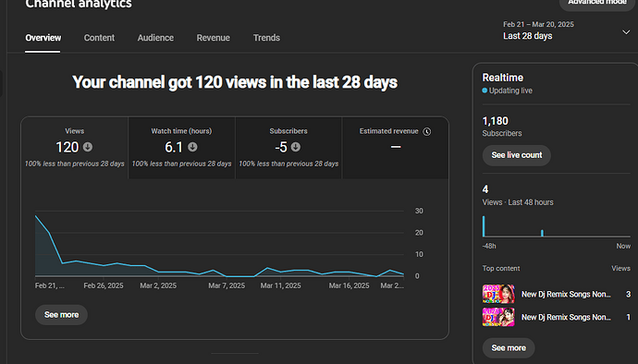The height and width of the screenshot is (364, 638).
Task: Select the Estimated revenue card
Action: [396, 148]
